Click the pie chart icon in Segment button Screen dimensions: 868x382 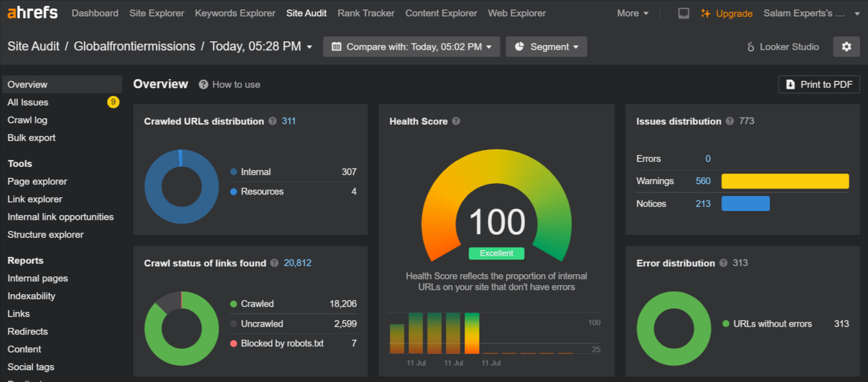[519, 47]
